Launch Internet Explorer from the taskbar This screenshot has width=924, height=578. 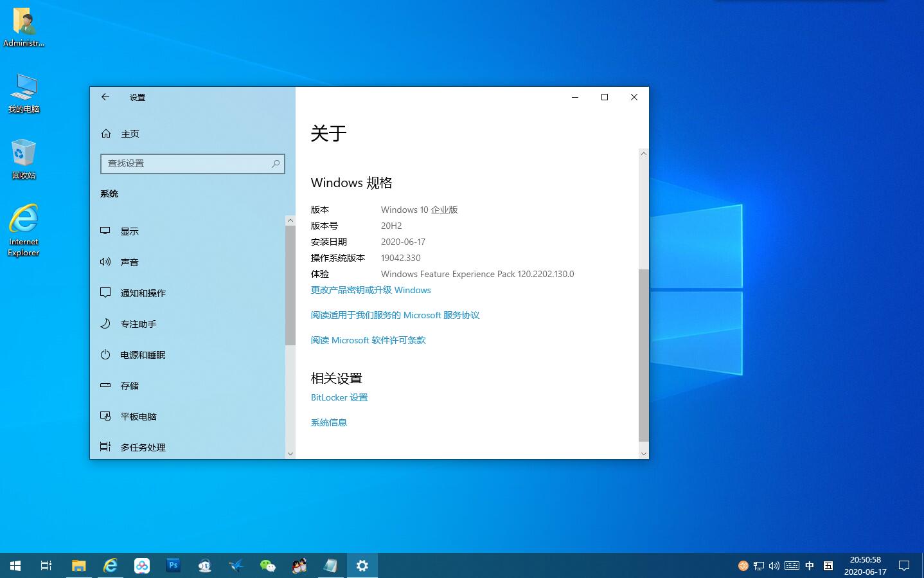coord(111,566)
